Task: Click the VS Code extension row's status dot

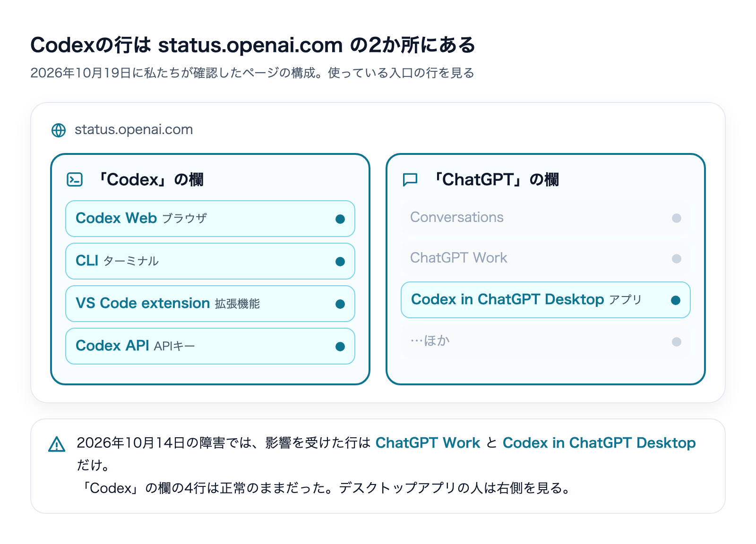Action: 340,304
